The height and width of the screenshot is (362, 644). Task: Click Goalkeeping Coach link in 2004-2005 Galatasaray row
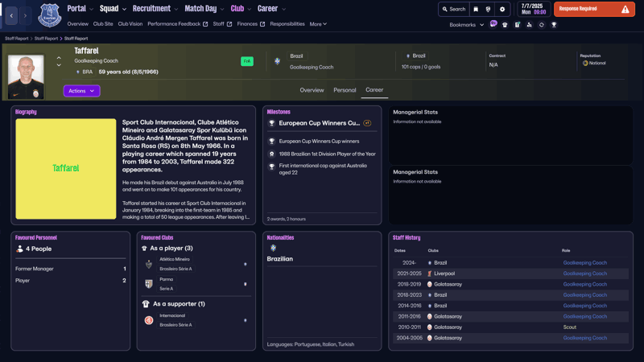pyautogui.click(x=585, y=338)
